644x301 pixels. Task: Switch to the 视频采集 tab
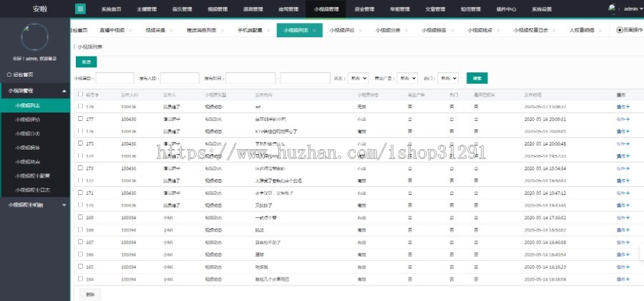[156, 30]
